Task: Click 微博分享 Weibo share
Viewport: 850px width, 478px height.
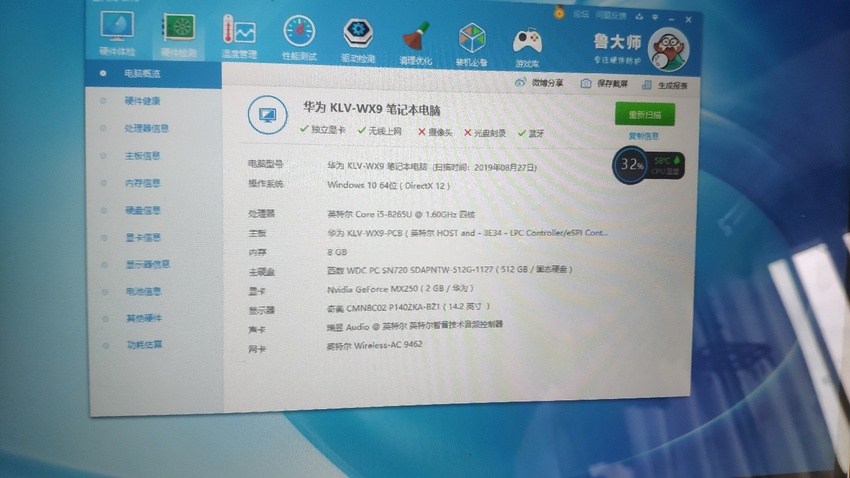Action: (x=539, y=82)
